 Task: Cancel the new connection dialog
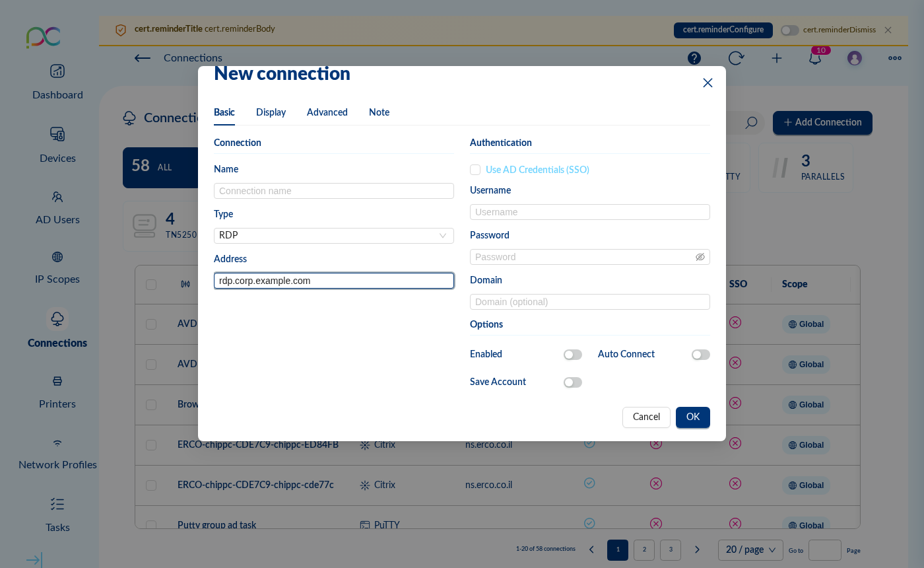pyautogui.click(x=645, y=417)
